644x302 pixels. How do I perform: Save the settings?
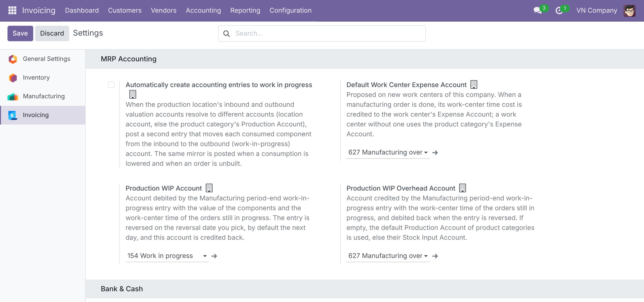[20, 33]
